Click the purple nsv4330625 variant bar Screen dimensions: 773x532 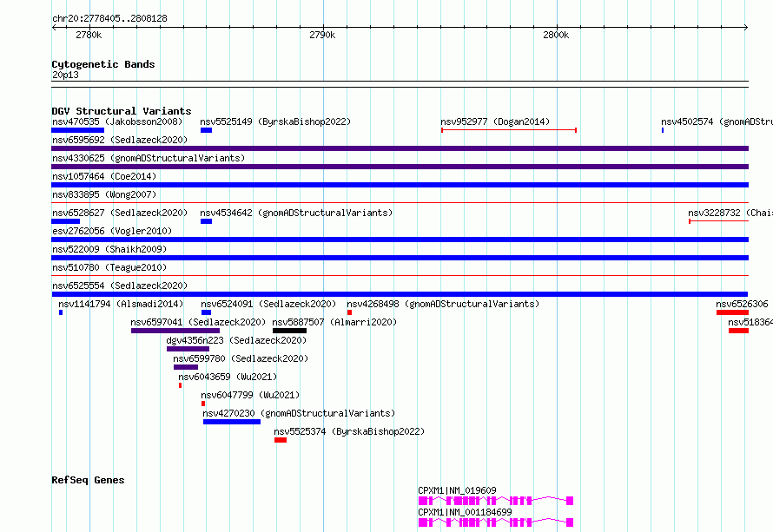click(400, 167)
